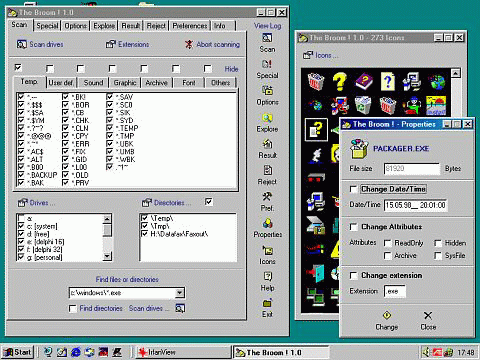Open the Sound extensions tab
This screenshot has height=360, width=480.
point(93,83)
